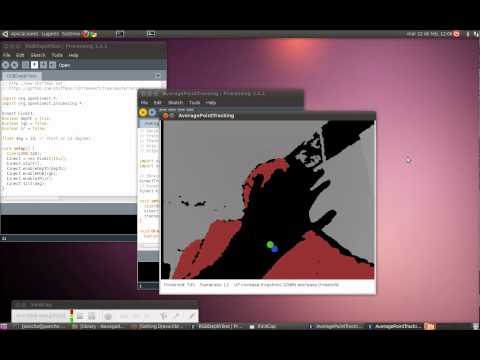Viewport: 480px width, 360px height.
Task: Select the RGBDepthTest sketch tab
Action: click(22, 76)
